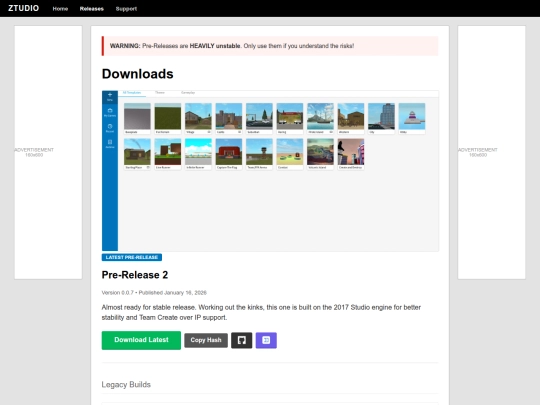Select the Village template thumbnail
Screen dimensions: 540x405
198,118
